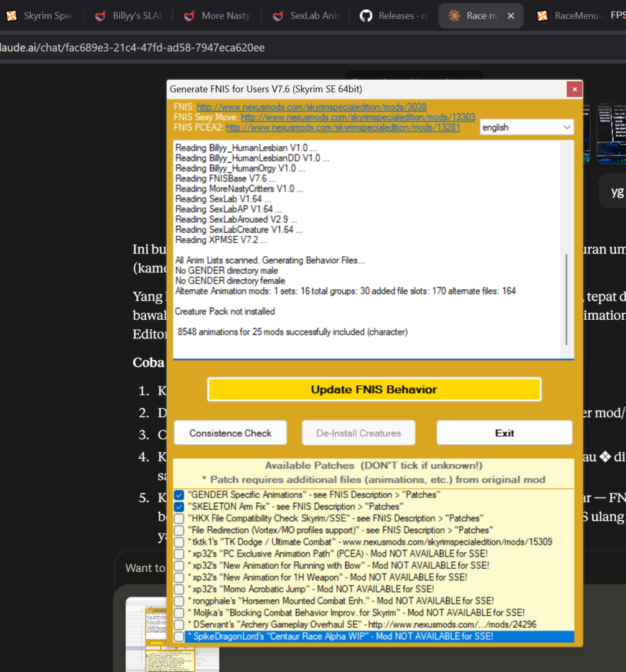Tick DServant's Archery Gameplay Overhaul SE patch
Screen dimensions: 626x672
(179, 625)
